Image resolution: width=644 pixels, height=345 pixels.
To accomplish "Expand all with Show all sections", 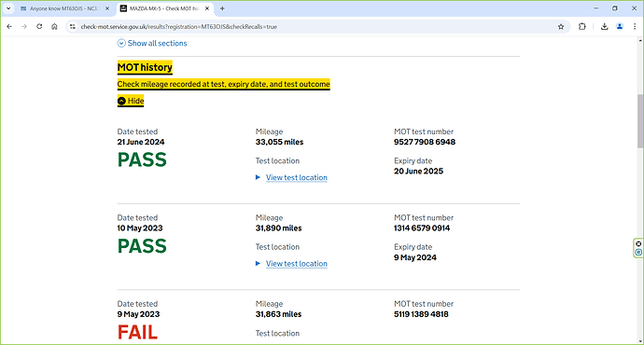I will pyautogui.click(x=152, y=43).
